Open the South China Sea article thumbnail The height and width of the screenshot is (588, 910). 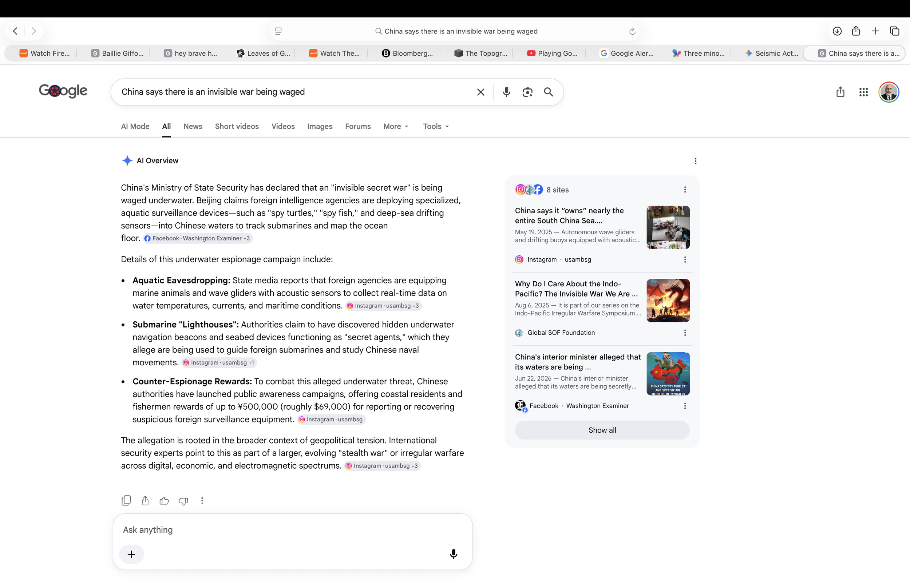[668, 227]
